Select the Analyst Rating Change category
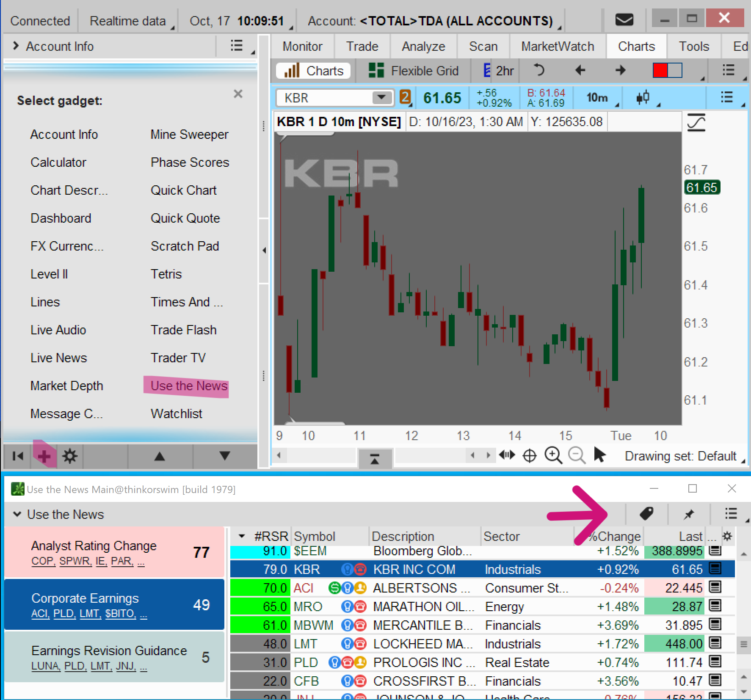Viewport: 751px width, 700px height. [114, 552]
